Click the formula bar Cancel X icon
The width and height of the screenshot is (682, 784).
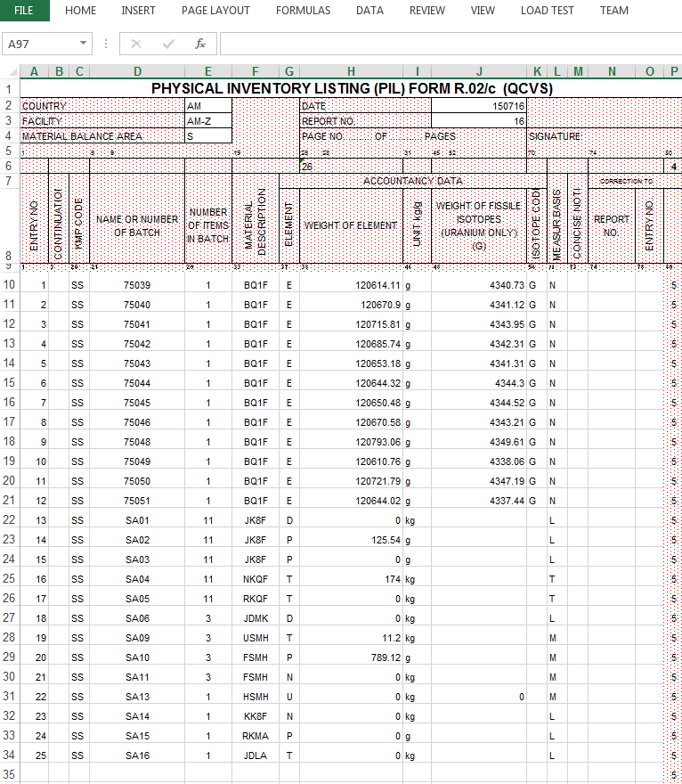(136, 44)
